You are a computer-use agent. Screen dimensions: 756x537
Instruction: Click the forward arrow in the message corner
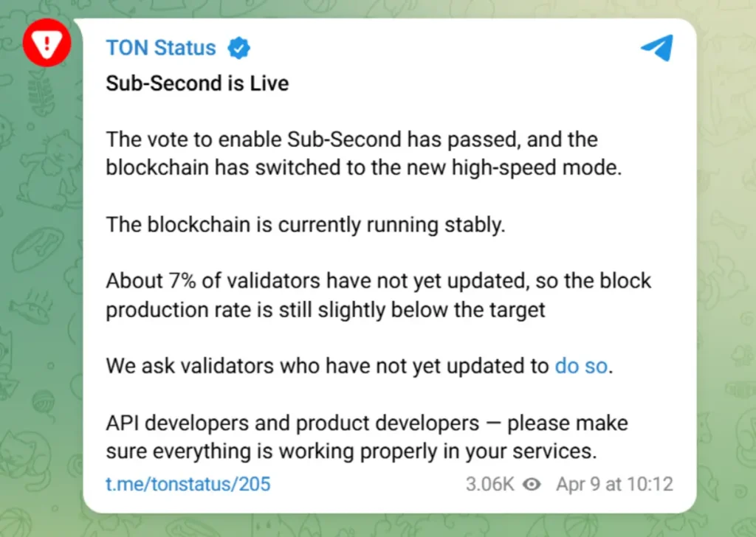(656, 47)
